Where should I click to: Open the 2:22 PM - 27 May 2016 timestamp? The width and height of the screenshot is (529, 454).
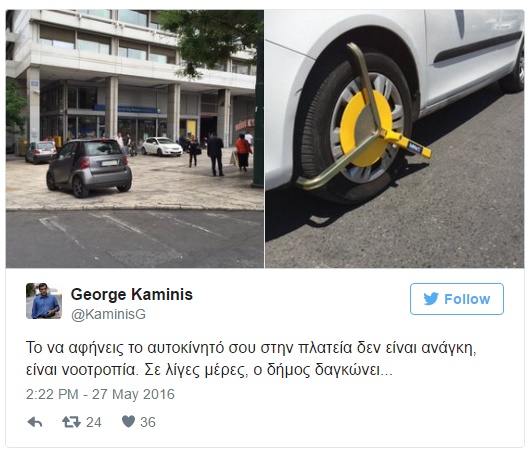tap(100, 394)
